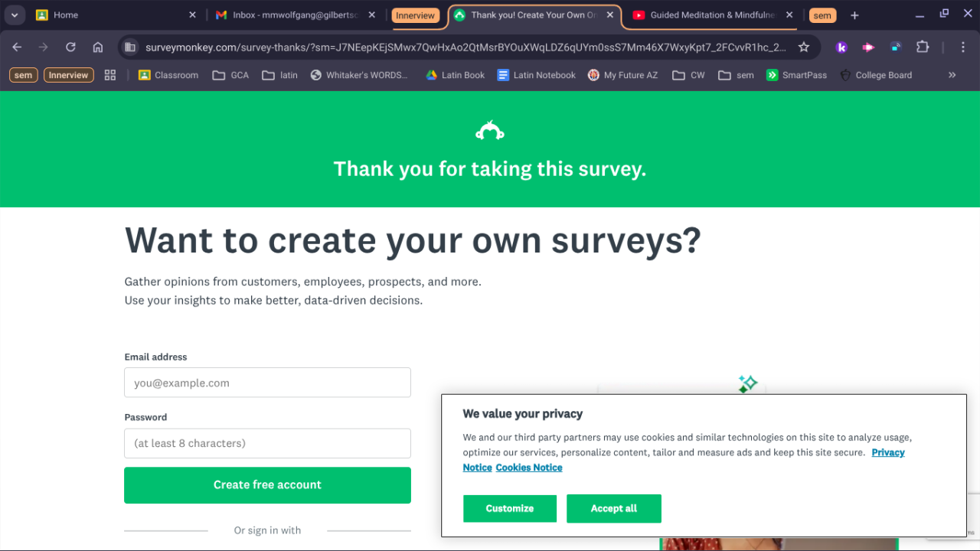The height and width of the screenshot is (551, 980).
Task: Click the back navigation arrow
Action: [17, 47]
